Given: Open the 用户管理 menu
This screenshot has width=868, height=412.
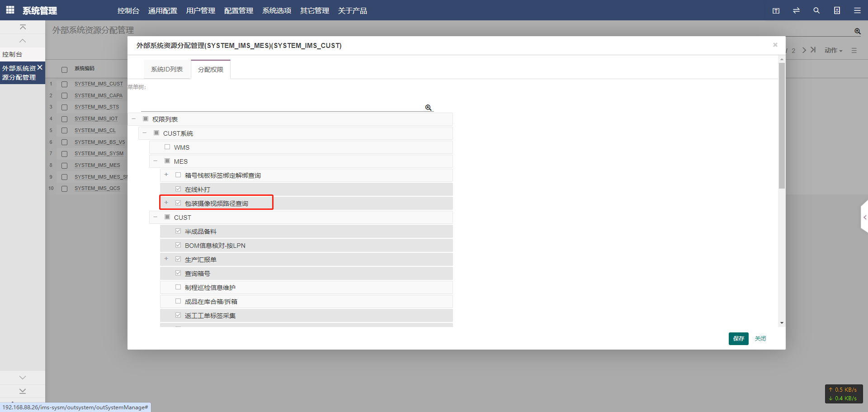Looking at the screenshot, I should coord(201,10).
